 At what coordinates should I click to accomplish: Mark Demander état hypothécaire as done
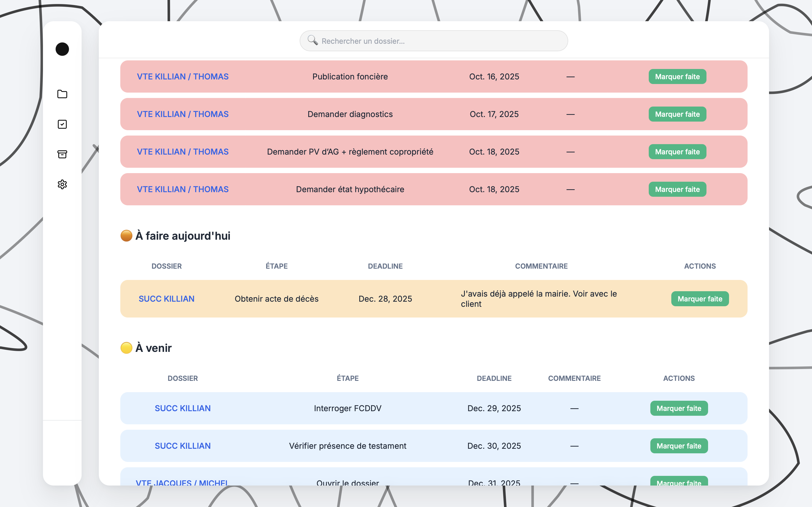point(677,189)
